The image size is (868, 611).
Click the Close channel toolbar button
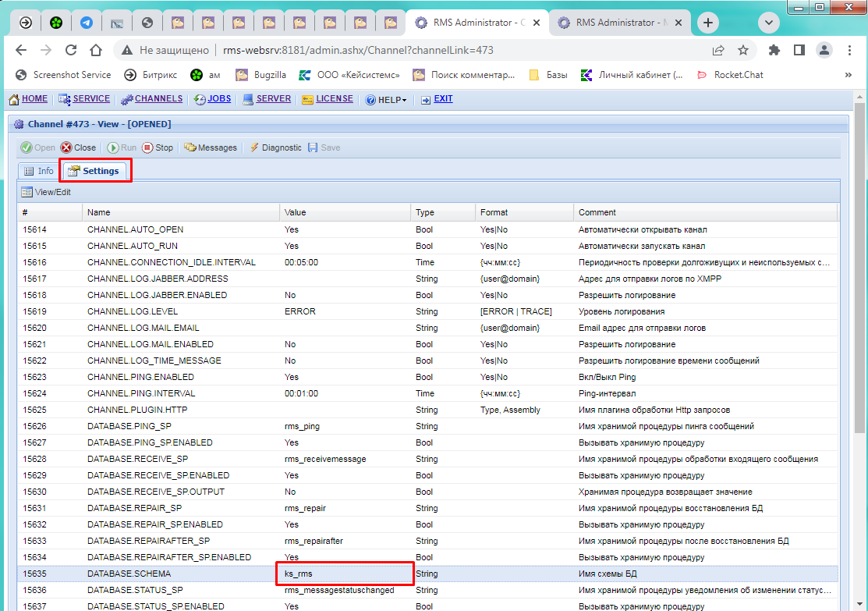pos(78,147)
